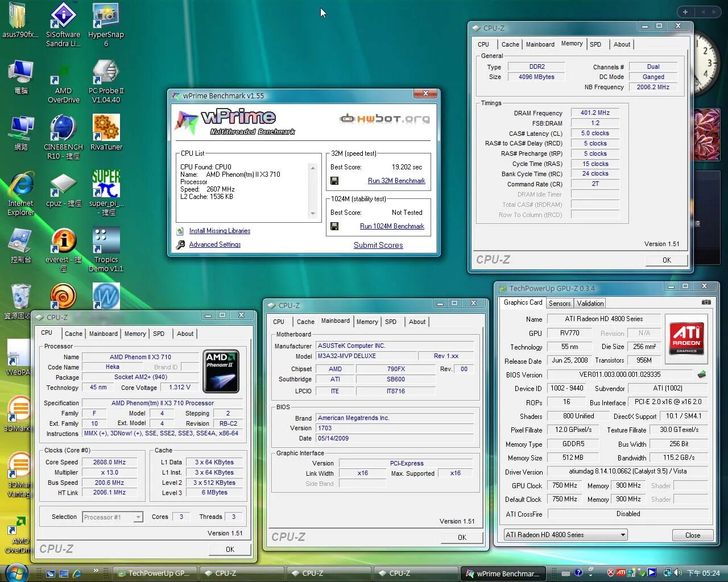Launch AMD OverDrive shortcut near top
Viewport: 728px width, 582px height.
click(x=63, y=81)
